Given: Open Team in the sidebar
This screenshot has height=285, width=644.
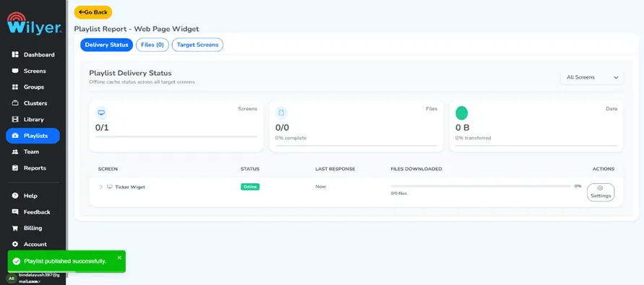Looking at the screenshot, I should pos(33,152).
